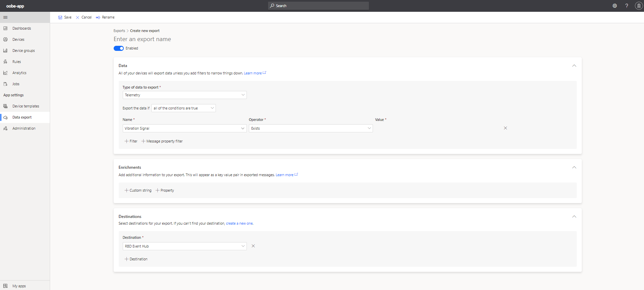This screenshot has width=644, height=290.
Task: Disable the Enabled export toggle
Action: 119,48
